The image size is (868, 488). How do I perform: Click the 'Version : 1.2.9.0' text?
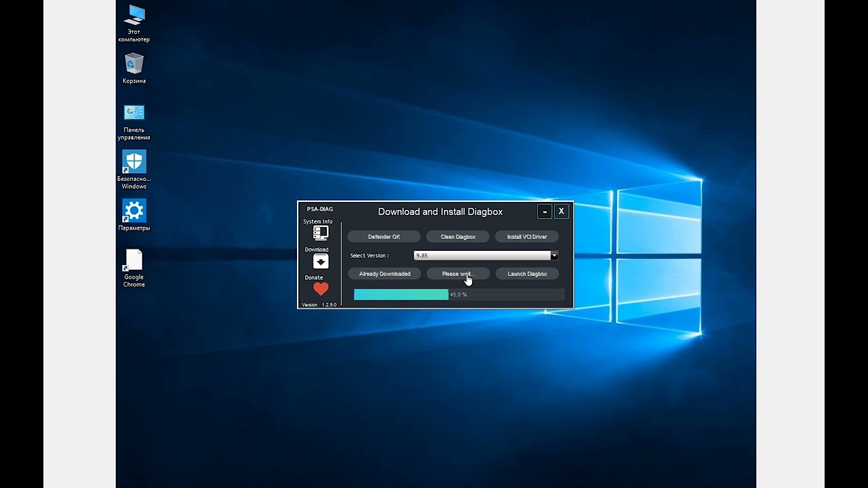319,305
